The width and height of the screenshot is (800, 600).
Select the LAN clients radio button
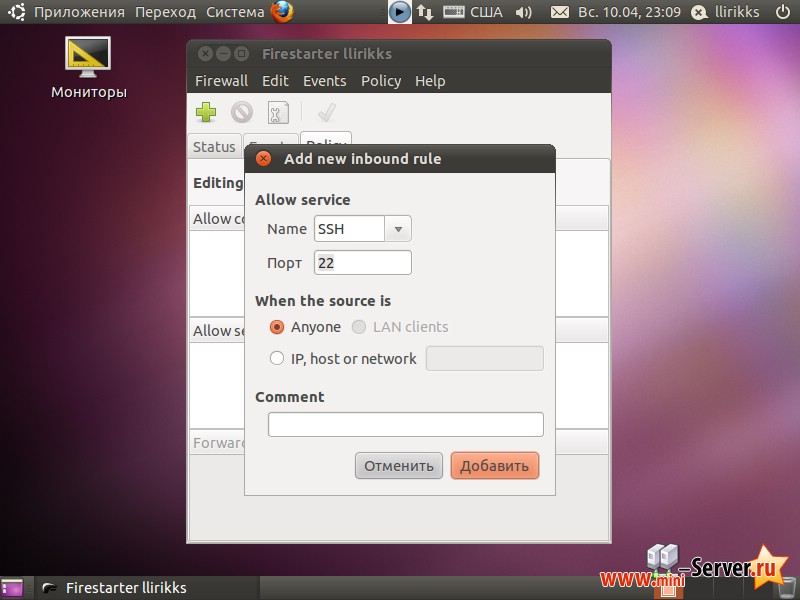pyautogui.click(x=359, y=327)
